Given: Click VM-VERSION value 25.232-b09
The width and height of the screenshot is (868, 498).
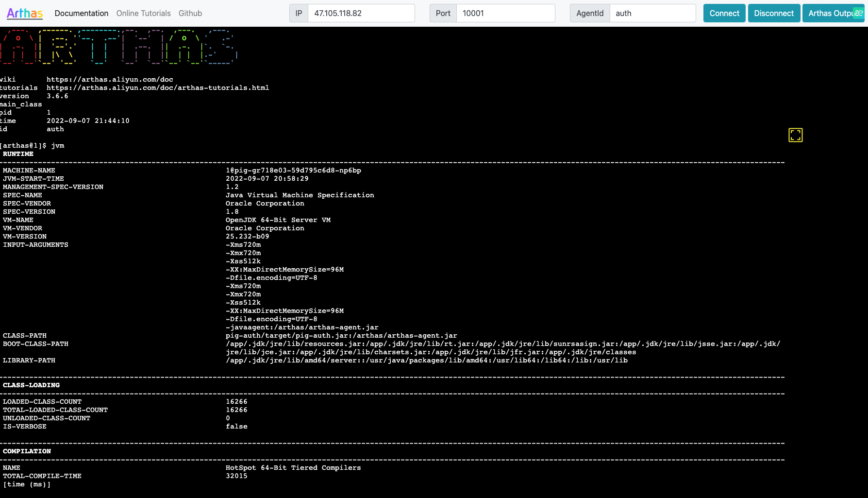Looking at the screenshot, I should (x=247, y=237).
